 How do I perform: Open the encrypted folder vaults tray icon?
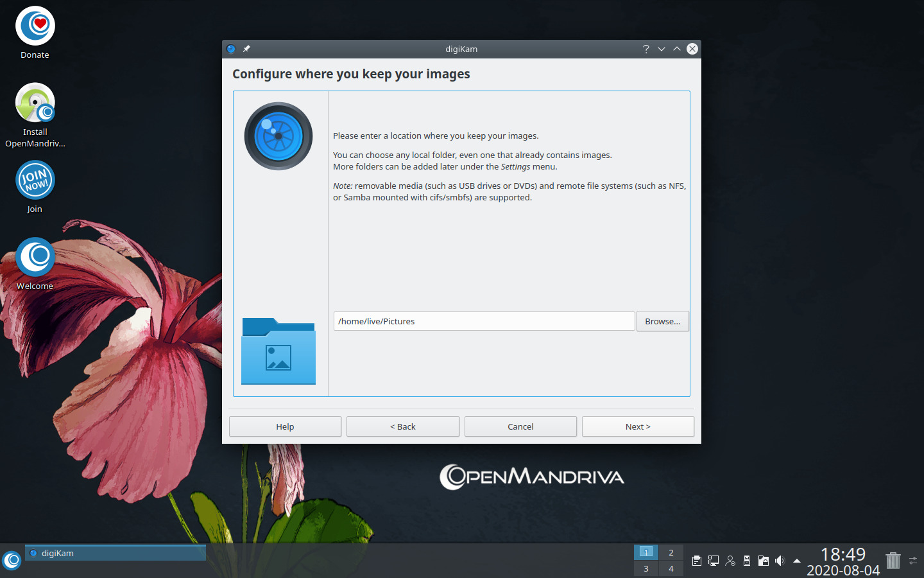click(764, 561)
